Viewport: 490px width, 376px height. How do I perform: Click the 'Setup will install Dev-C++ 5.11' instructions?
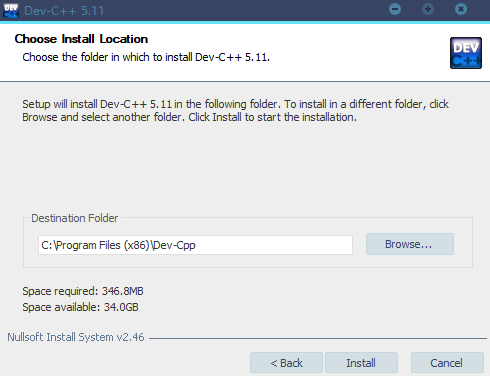tap(235, 111)
